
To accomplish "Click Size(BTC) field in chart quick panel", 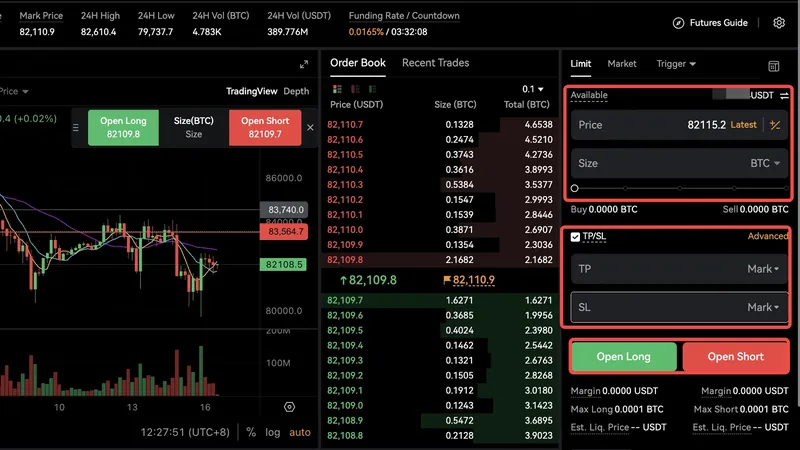I will 194,128.
